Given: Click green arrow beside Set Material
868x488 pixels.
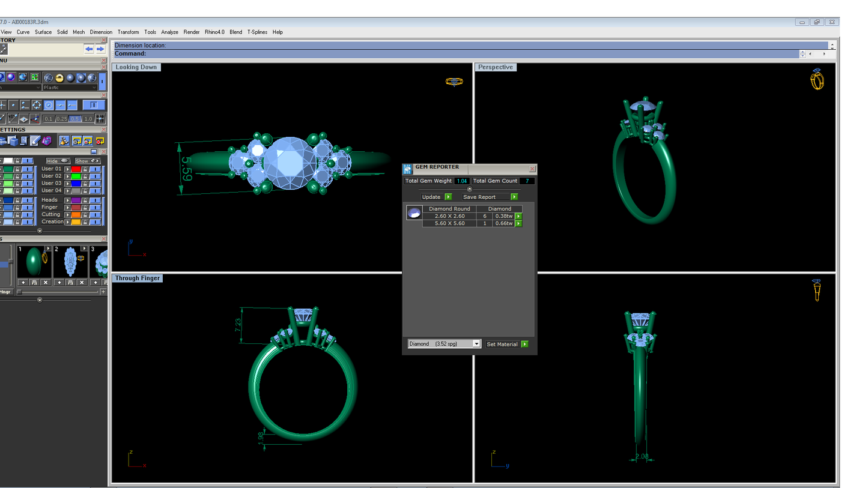Looking at the screenshot, I should pos(525,344).
